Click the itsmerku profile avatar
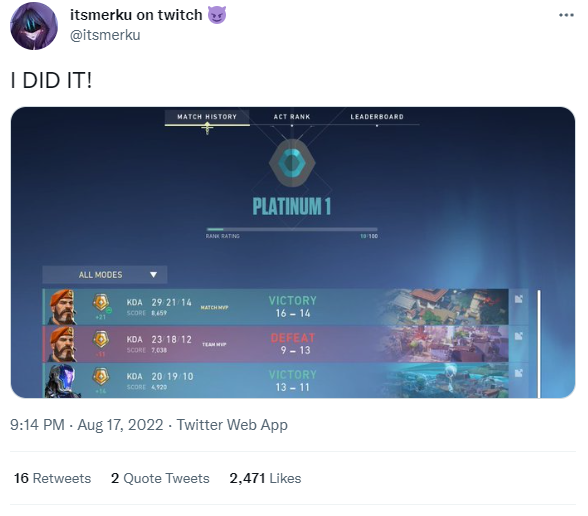588x516 pixels. pos(34,26)
